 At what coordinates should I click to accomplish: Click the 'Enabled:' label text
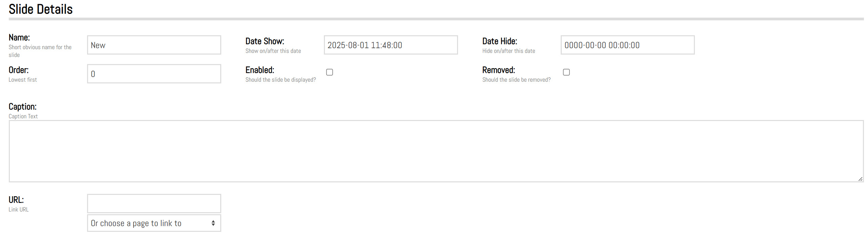(x=260, y=70)
